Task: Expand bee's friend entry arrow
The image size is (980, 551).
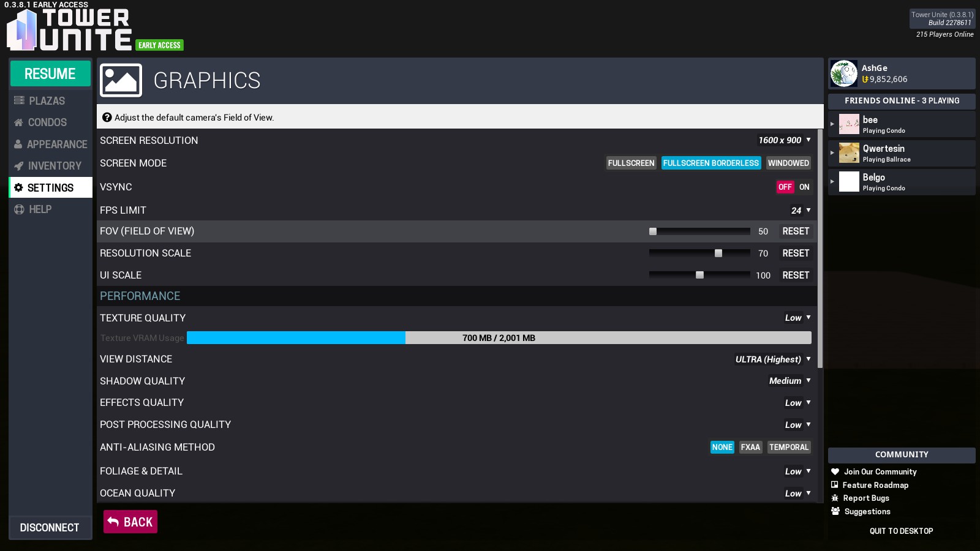Action: click(832, 124)
